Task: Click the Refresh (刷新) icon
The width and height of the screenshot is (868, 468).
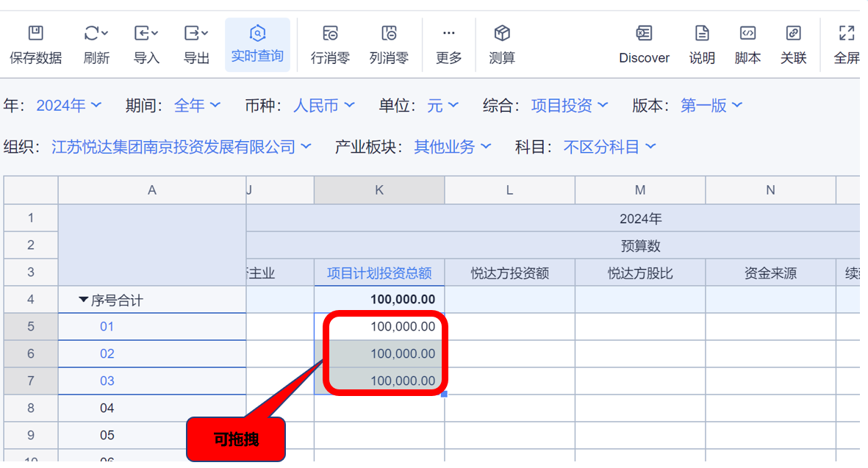Action: (x=96, y=34)
